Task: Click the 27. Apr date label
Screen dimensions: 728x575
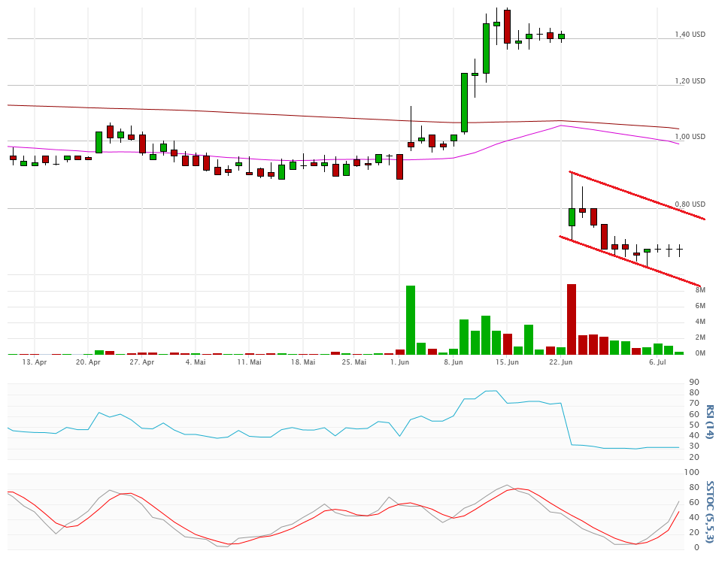Action: 142,362
